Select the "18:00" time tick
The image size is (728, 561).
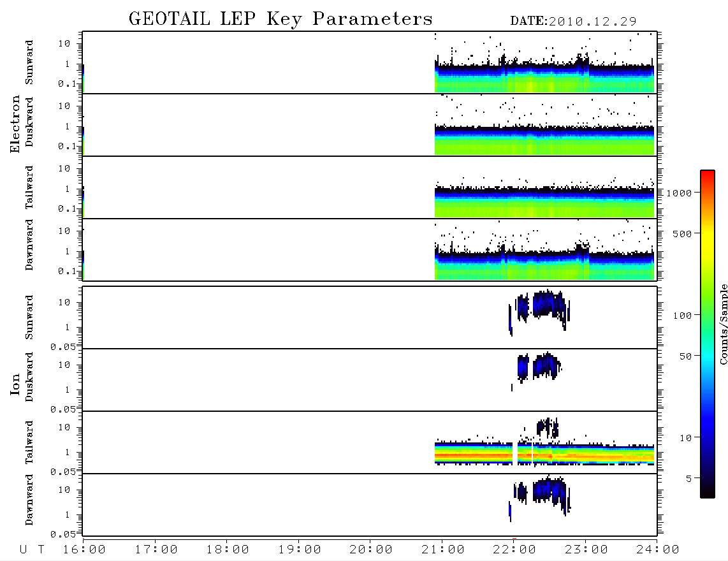[228, 550]
